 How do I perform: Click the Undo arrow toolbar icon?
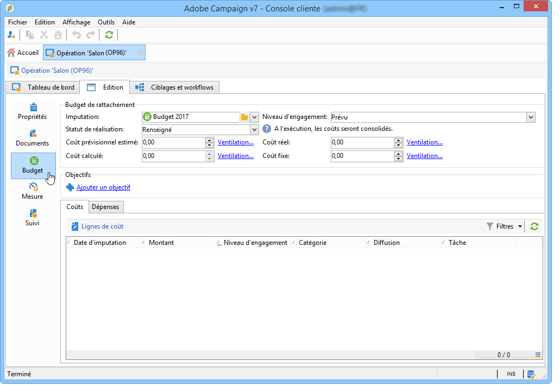pyautogui.click(x=77, y=35)
